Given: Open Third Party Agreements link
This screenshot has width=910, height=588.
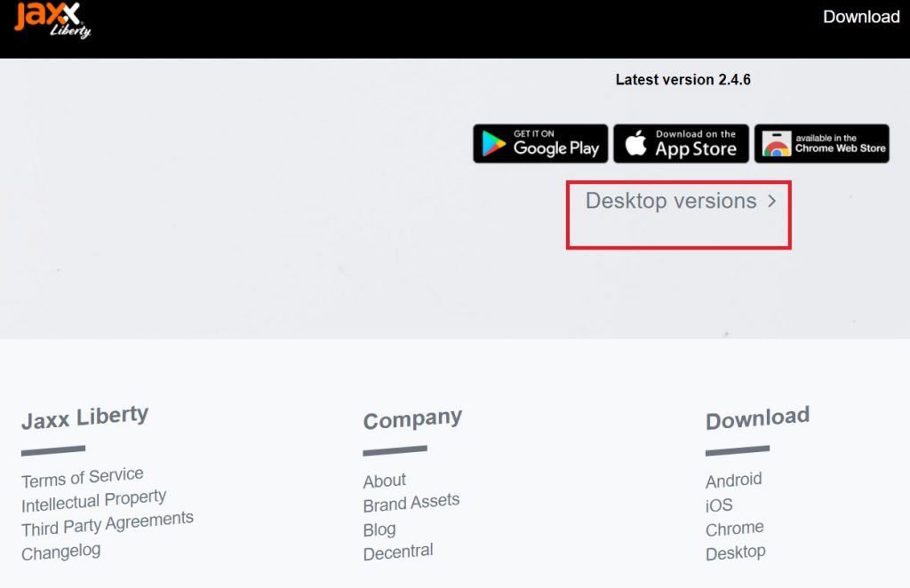Looking at the screenshot, I should (x=108, y=524).
